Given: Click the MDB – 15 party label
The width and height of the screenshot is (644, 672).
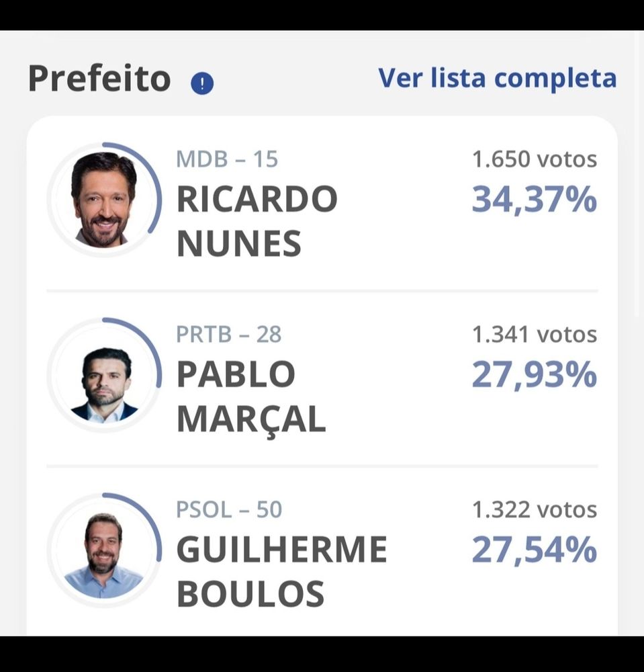Looking at the screenshot, I should [x=227, y=159].
